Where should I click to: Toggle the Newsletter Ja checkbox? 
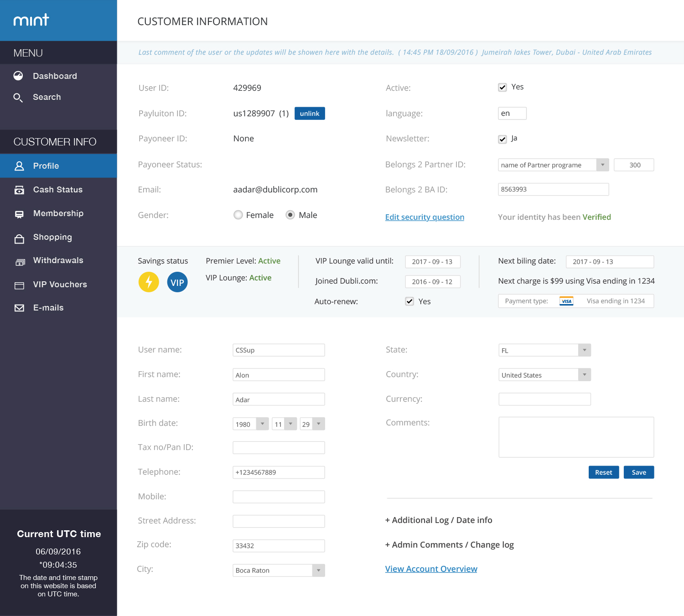(x=503, y=139)
